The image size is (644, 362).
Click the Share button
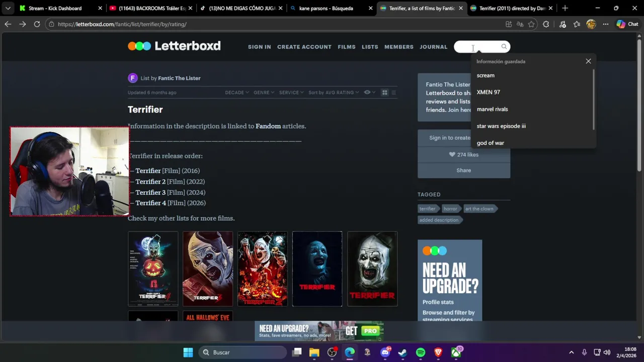point(463,170)
